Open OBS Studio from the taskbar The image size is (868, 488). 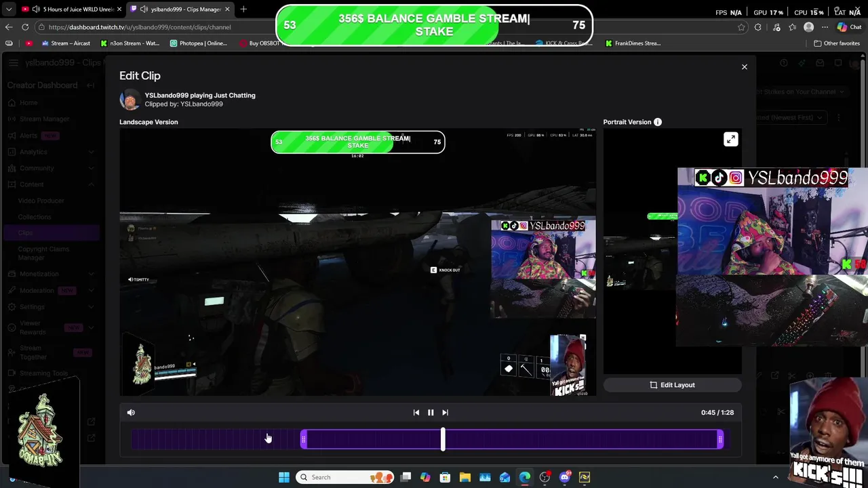[545, 477]
